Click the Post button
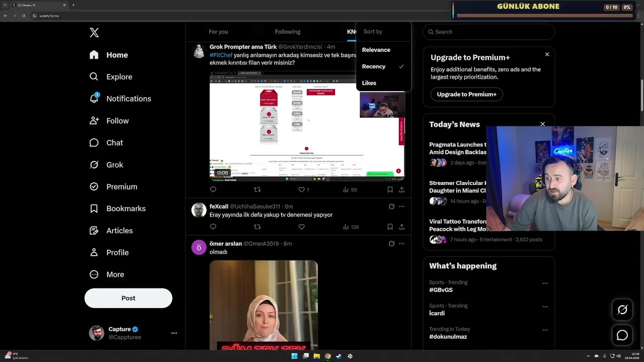 pyautogui.click(x=128, y=298)
